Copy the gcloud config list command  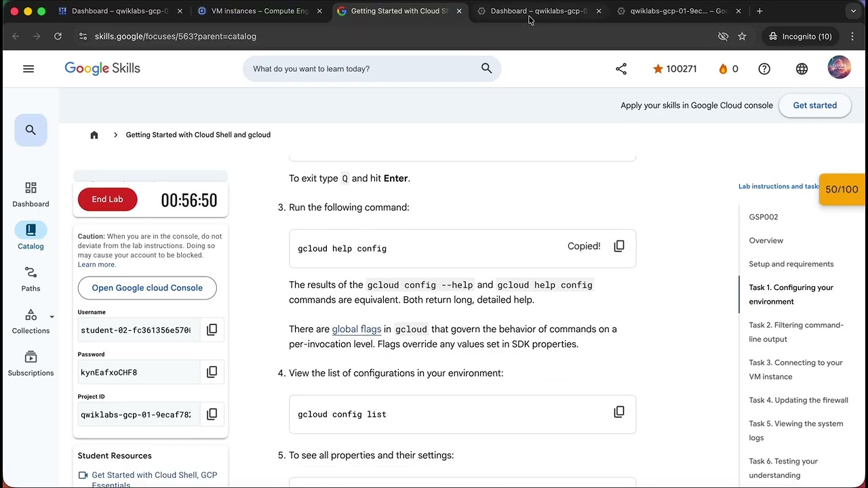tap(619, 411)
